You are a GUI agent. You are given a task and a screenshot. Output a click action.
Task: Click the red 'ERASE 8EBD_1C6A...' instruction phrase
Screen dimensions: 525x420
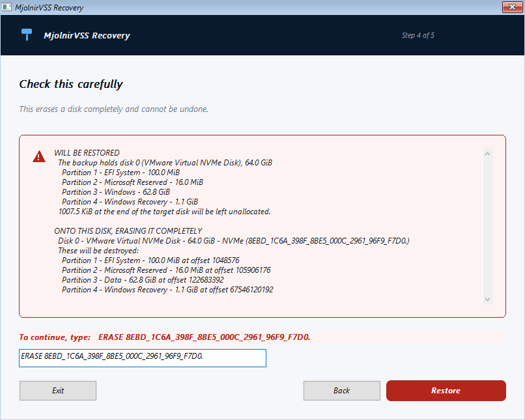click(205, 337)
